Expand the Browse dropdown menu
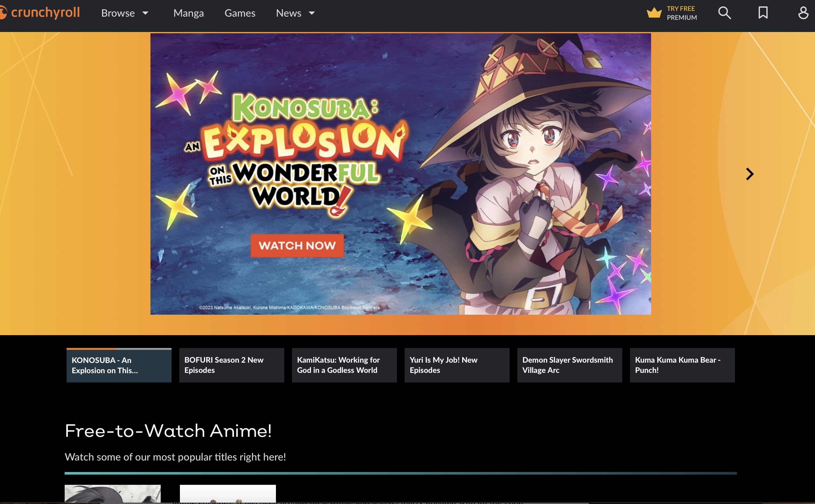The image size is (815, 504). 125,13
